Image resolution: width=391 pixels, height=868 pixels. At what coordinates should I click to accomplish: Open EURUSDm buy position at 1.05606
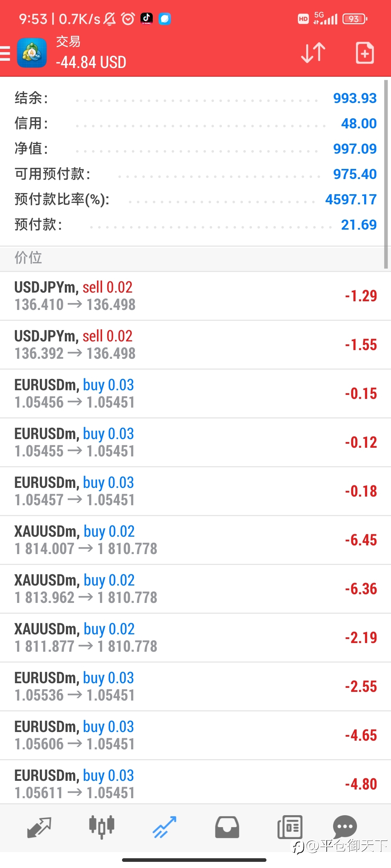(x=195, y=735)
